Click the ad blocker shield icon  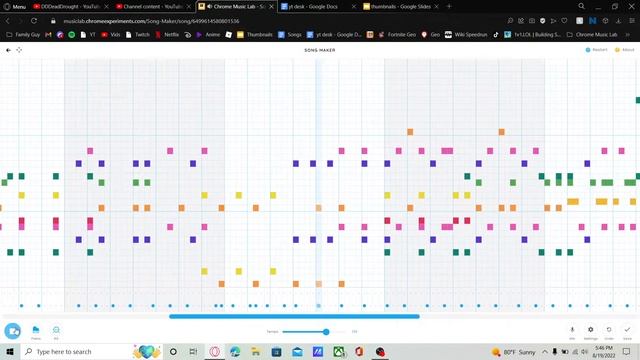pos(542,21)
